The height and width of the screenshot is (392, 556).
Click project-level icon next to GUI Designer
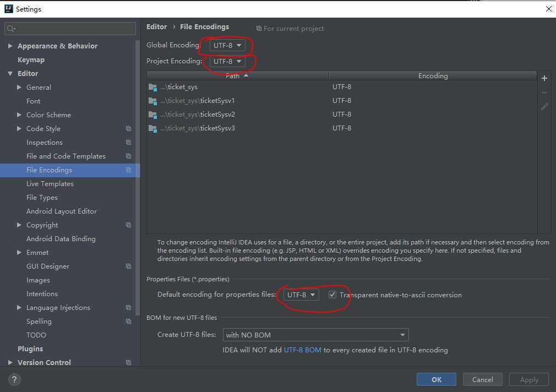click(x=128, y=266)
